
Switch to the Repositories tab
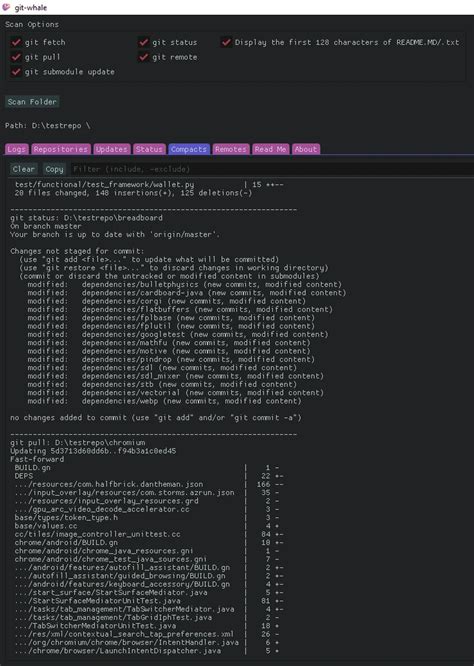click(61, 149)
